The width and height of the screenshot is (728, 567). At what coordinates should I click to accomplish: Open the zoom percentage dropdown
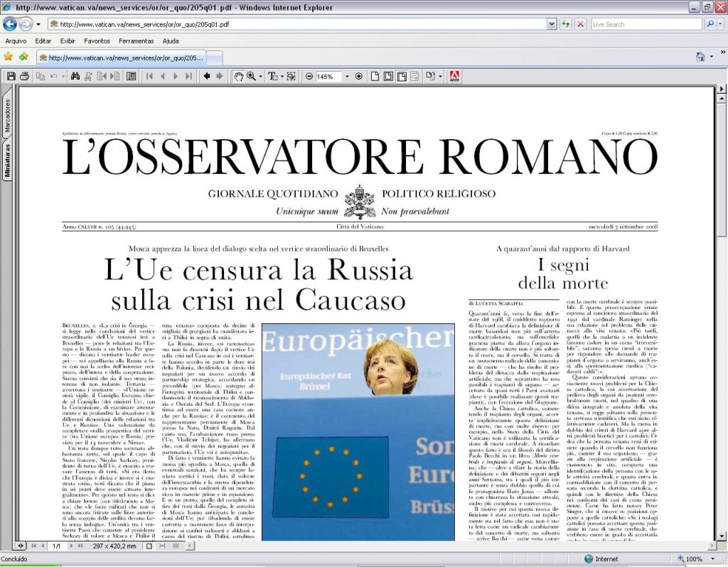[346, 76]
